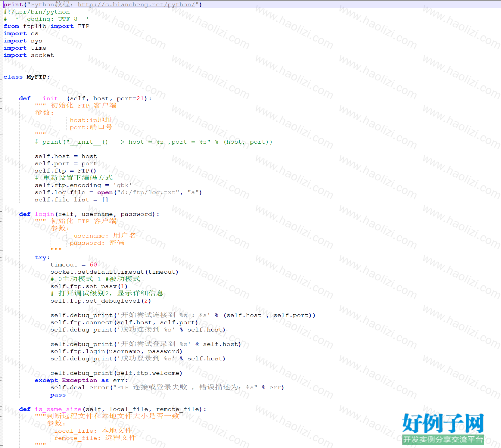Click the '开始尝试登录到' debug_print line
The height and width of the screenshot is (448, 501).
[146, 344]
